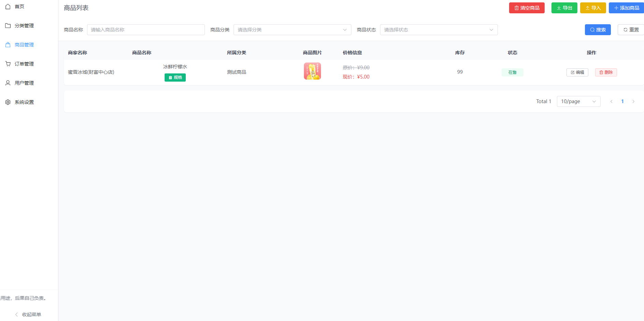Click the user icon for 用户管理

(8, 83)
